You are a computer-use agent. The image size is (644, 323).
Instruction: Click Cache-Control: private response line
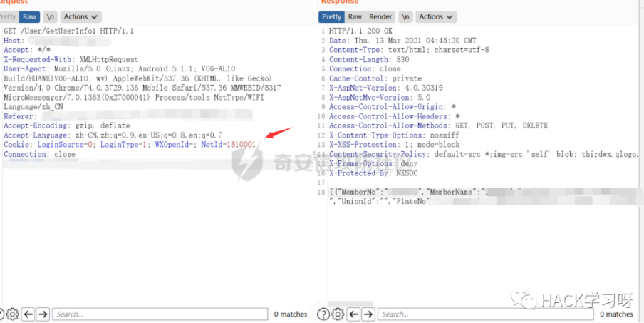pyautogui.click(x=375, y=78)
